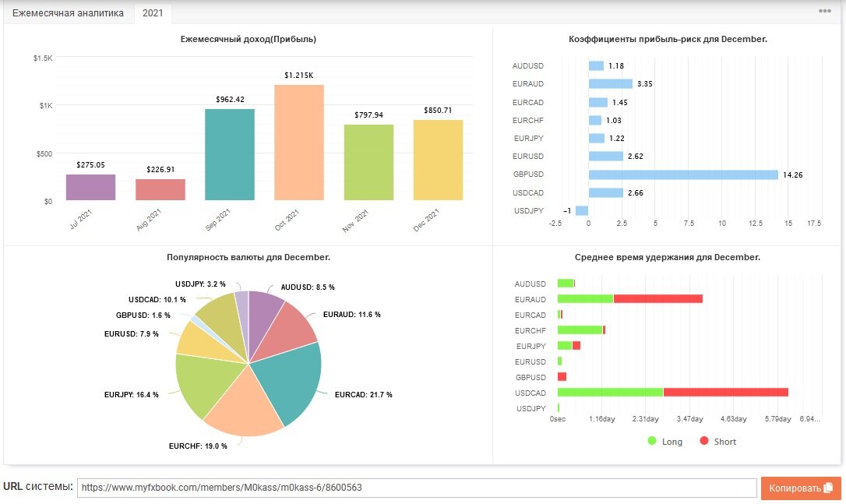This screenshot has width=846, height=504.
Task: Select the 2021 tab
Action: point(153,13)
